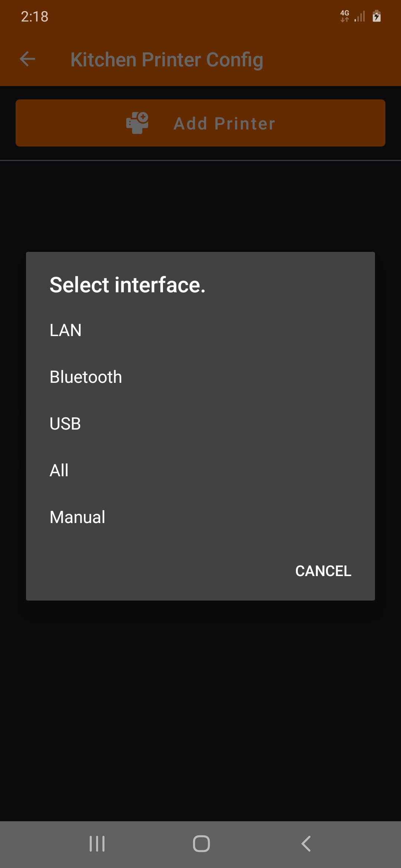Tap the signal strength bars icon
The width and height of the screenshot is (401, 868).
pyautogui.click(x=359, y=16)
